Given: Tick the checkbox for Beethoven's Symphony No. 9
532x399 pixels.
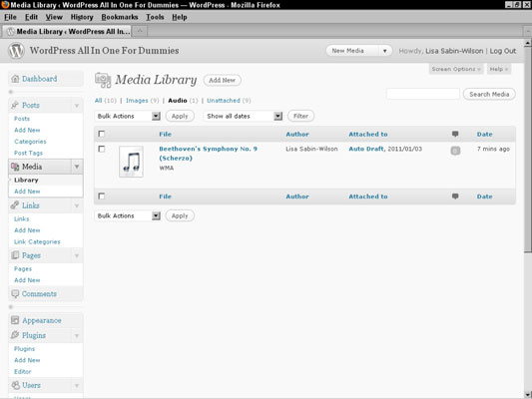Looking at the screenshot, I should click(x=102, y=149).
